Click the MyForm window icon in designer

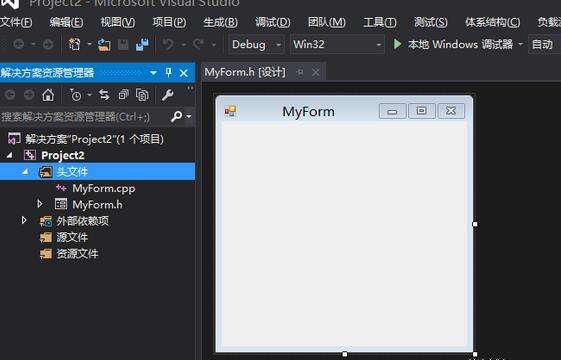[230, 111]
